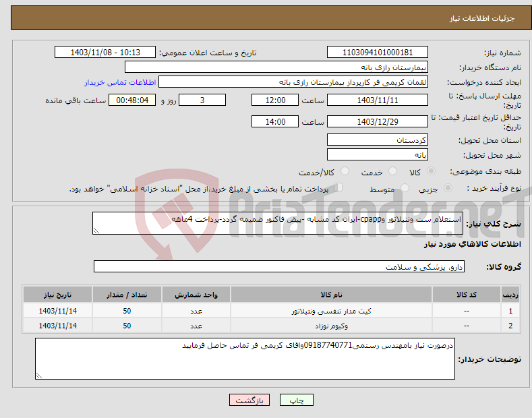Click the quantity 50 in وکیوم نوزاد row
This screenshot has width=532, height=418.
coord(127,326)
